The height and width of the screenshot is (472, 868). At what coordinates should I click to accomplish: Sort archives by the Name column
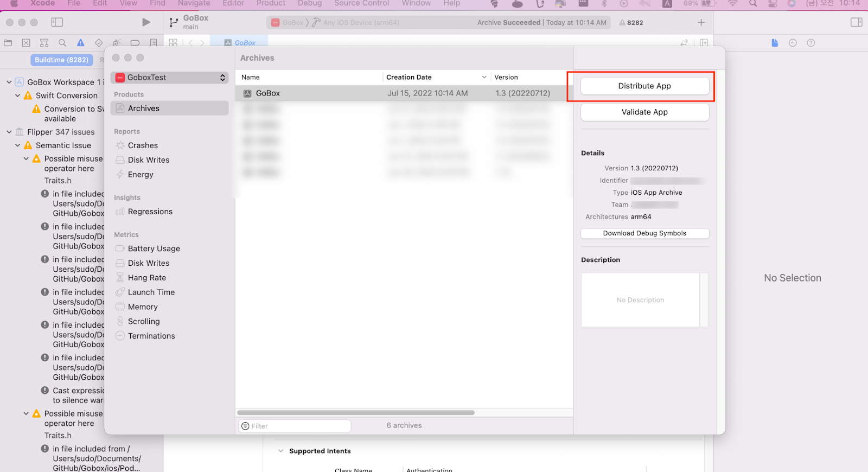(x=309, y=78)
